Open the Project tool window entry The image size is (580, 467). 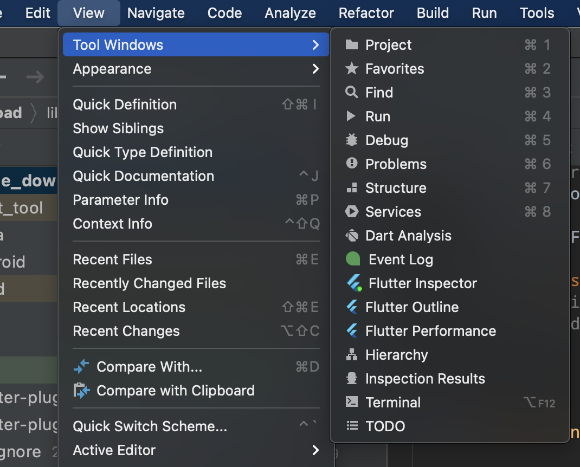pyautogui.click(x=449, y=45)
